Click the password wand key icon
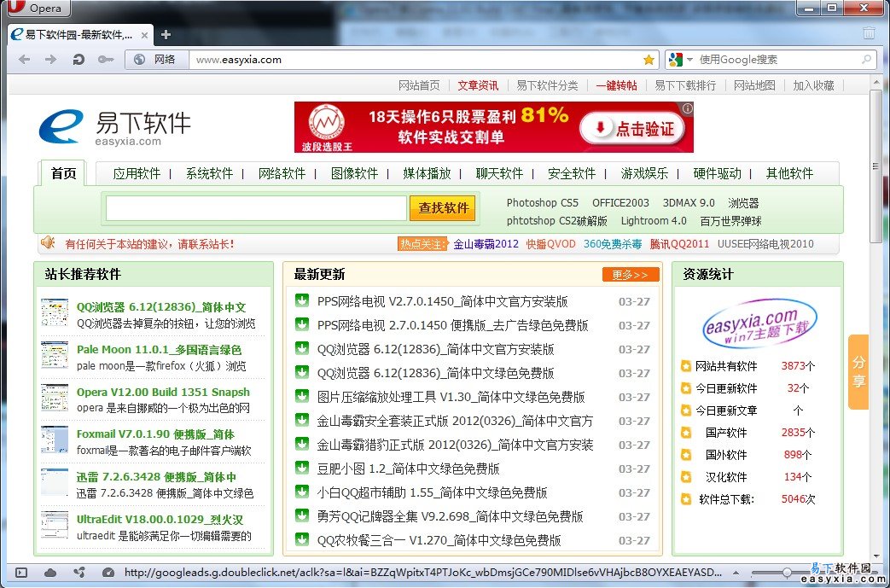Image resolution: width=890 pixels, height=588 pixels. 106,60
